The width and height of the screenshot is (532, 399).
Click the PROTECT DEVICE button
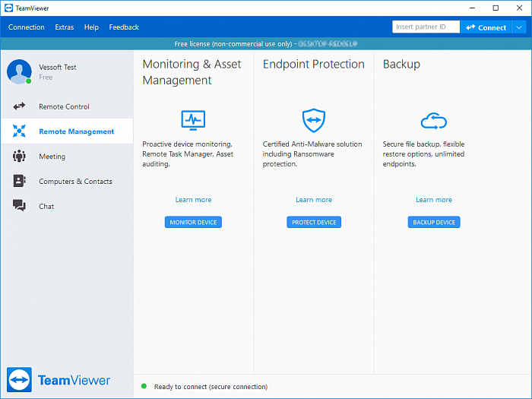(314, 222)
